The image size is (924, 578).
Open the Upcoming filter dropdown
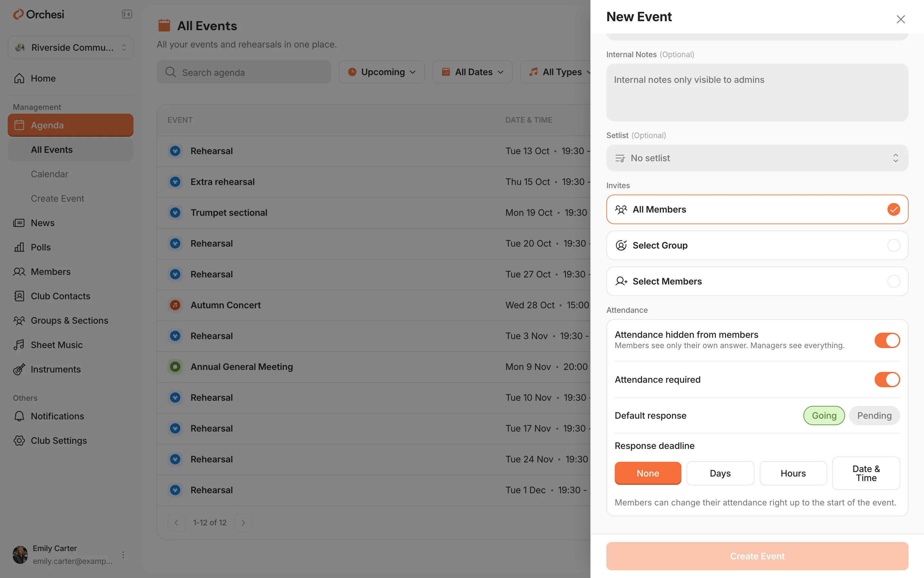381,72
